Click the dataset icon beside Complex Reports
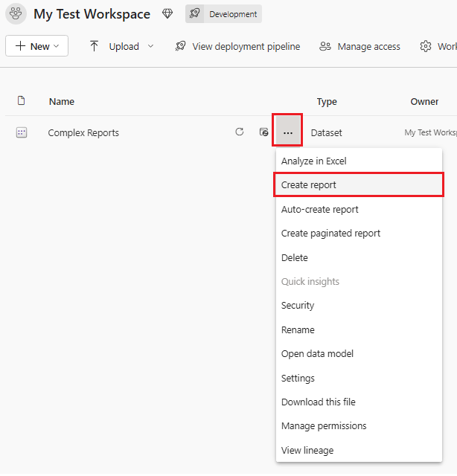 [x=22, y=132]
